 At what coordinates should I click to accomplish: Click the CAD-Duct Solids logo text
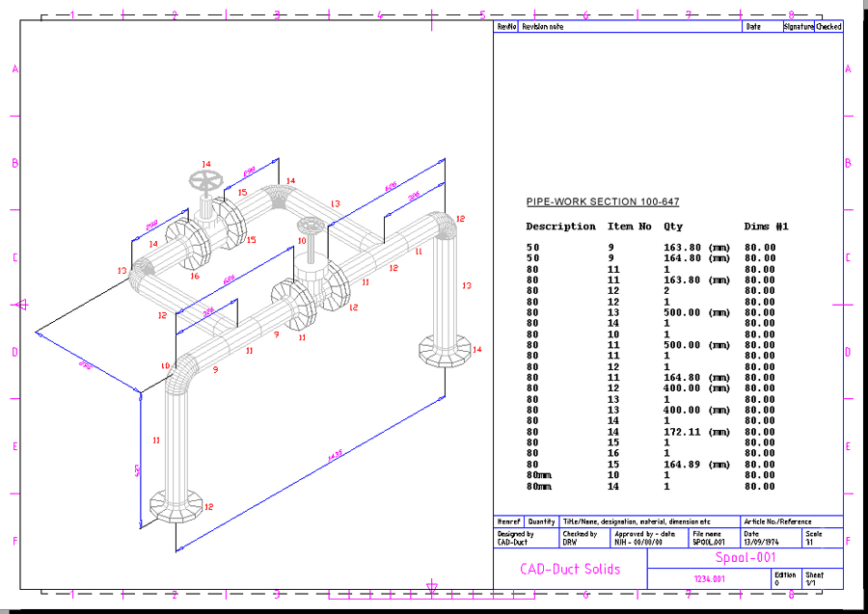point(570,569)
